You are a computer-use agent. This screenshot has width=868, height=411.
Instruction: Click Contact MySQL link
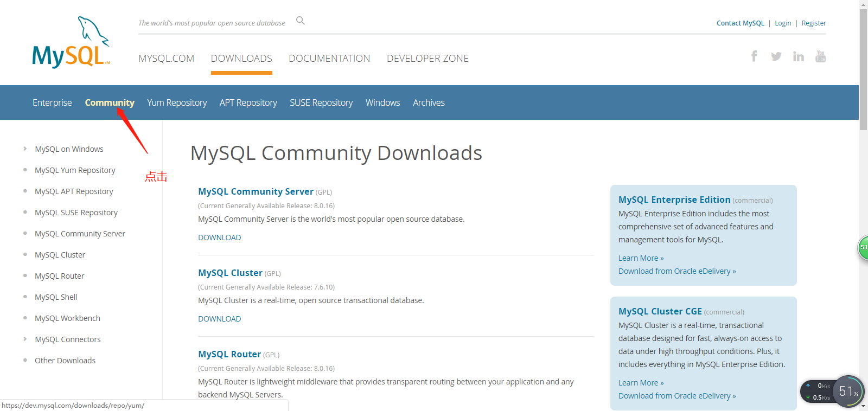click(x=740, y=23)
